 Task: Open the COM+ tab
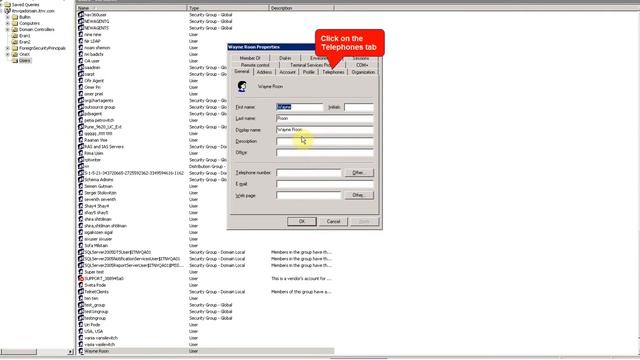(362, 65)
